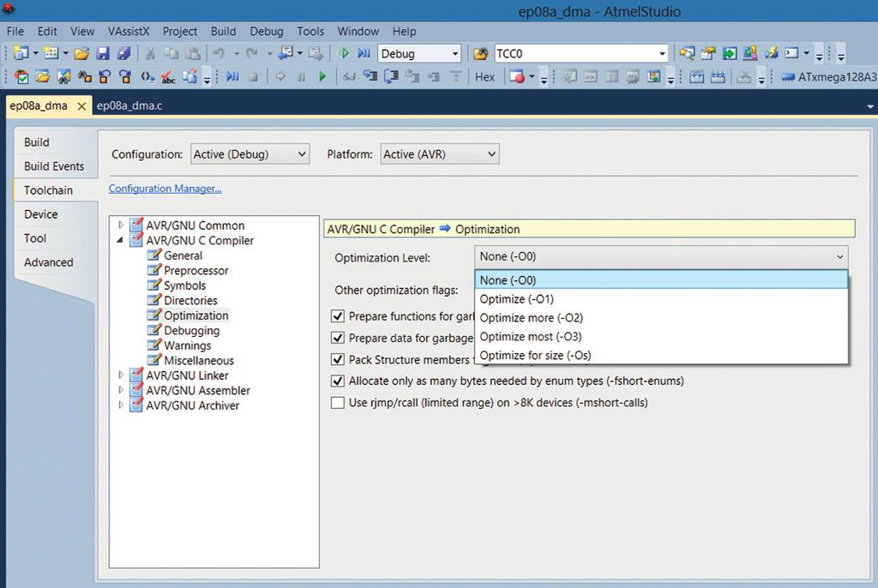Select 'Optimize more (-O2)' option
878x588 pixels.
661,317
